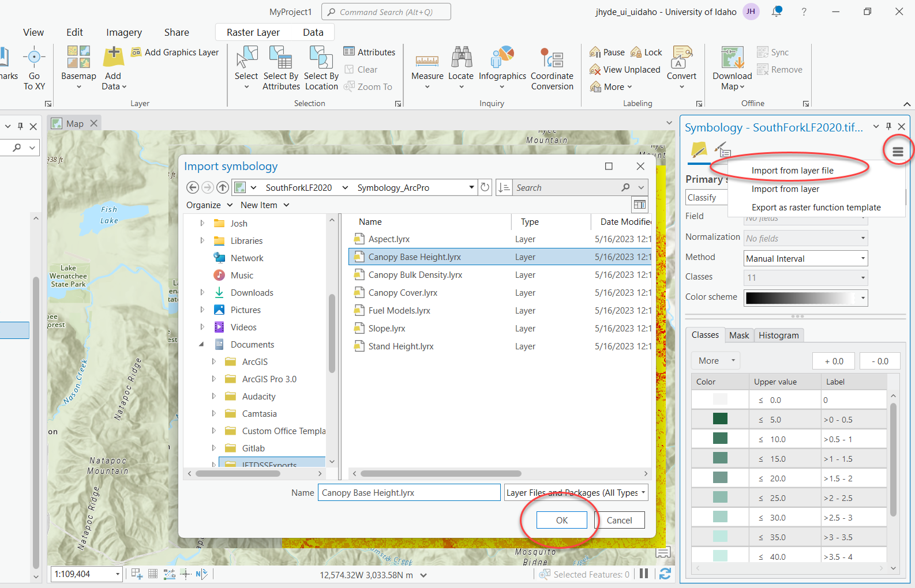Expand the Josh folder in tree
The height and width of the screenshot is (588, 915).
202,223
